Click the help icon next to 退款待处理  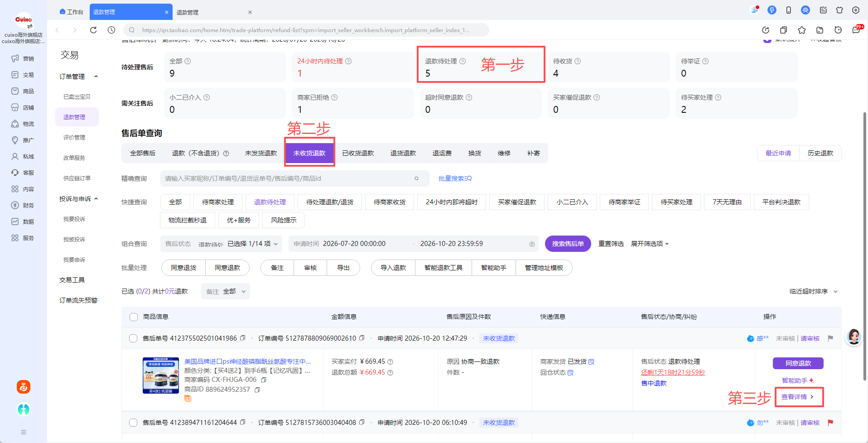(463, 61)
